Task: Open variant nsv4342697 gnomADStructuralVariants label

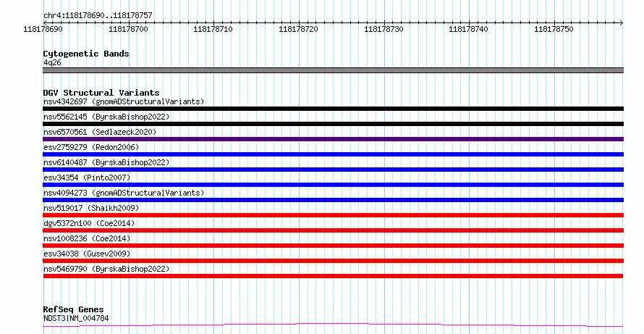Action: click(x=124, y=101)
